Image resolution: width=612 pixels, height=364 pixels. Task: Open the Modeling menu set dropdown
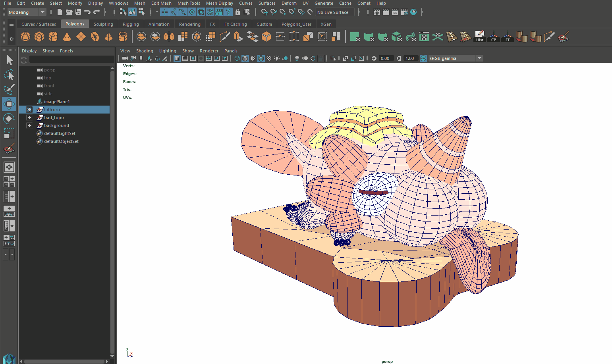[x=27, y=12]
